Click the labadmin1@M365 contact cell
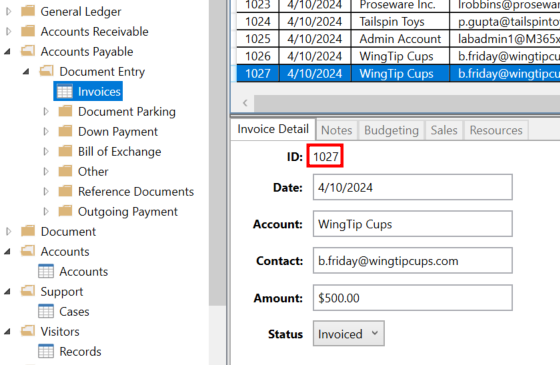Viewport: 560px width, 365px height. pyautogui.click(x=505, y=39)
